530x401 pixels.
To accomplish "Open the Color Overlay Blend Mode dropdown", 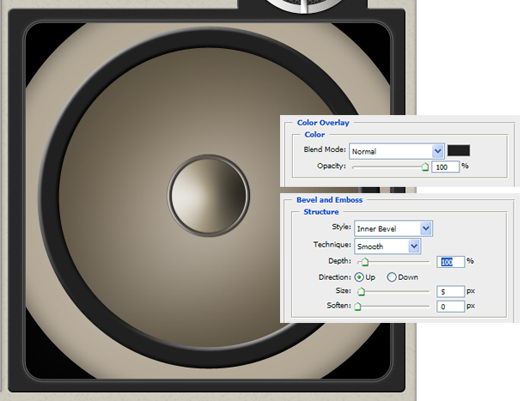I will (x=396, y=151).
